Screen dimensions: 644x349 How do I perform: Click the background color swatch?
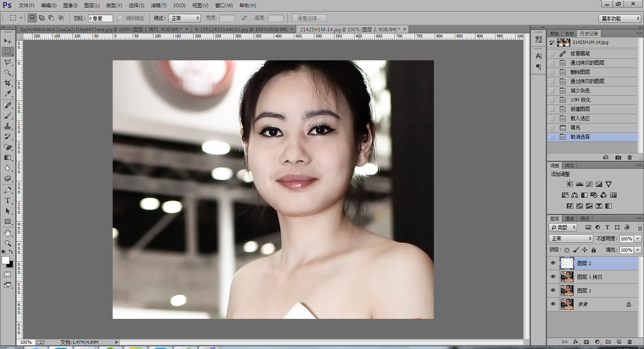click(x=11, y=265)
